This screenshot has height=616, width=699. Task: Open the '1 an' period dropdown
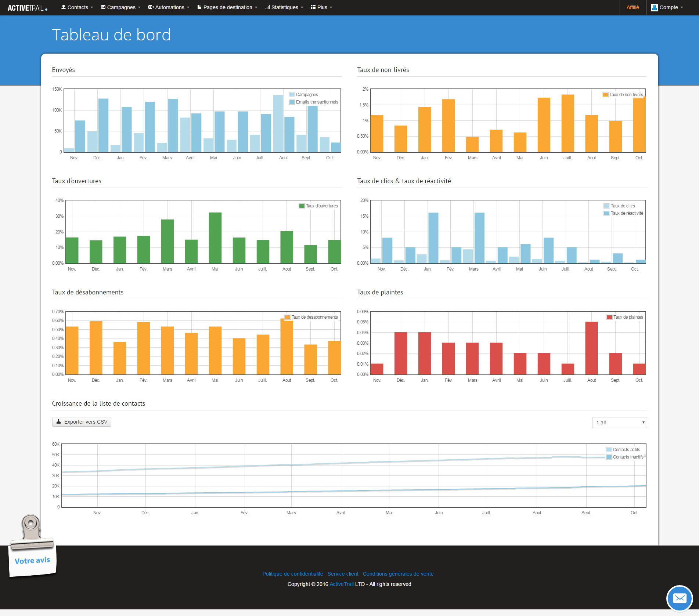tap(619, 423)
